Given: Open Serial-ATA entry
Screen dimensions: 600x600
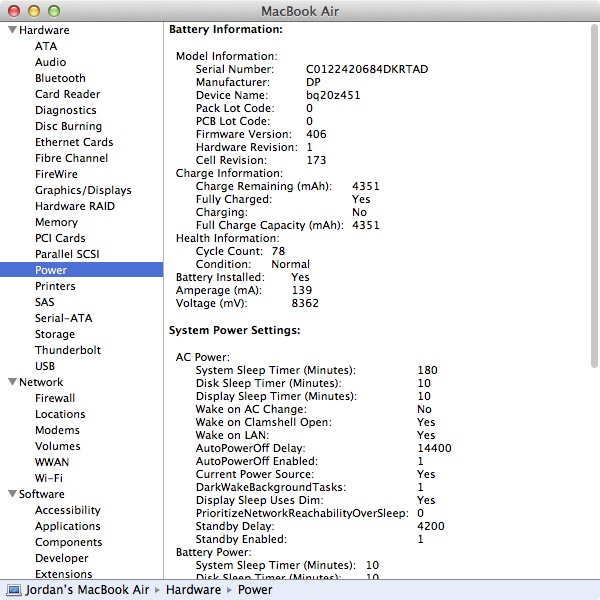Looking at the screenshot, I should click(64, 318).
